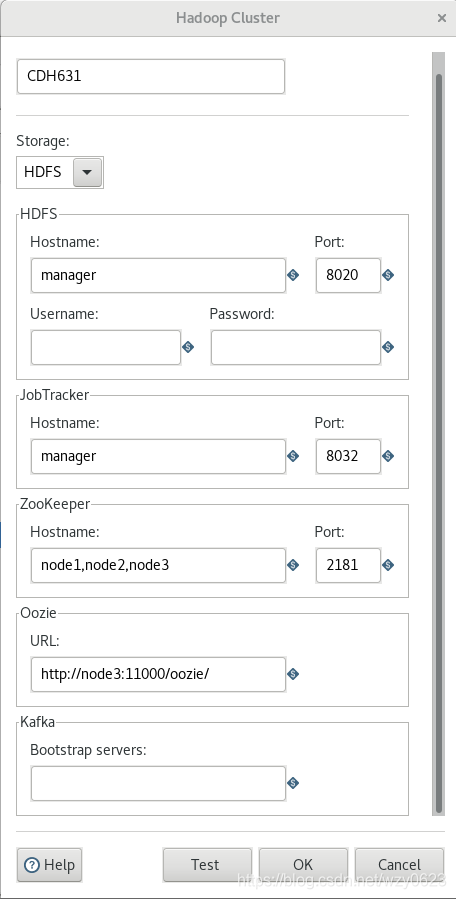This screenshot has height=899, width=456.
Task: Focus the HDFS Password field
Action: pyautogui.click(x=296, y=347)
